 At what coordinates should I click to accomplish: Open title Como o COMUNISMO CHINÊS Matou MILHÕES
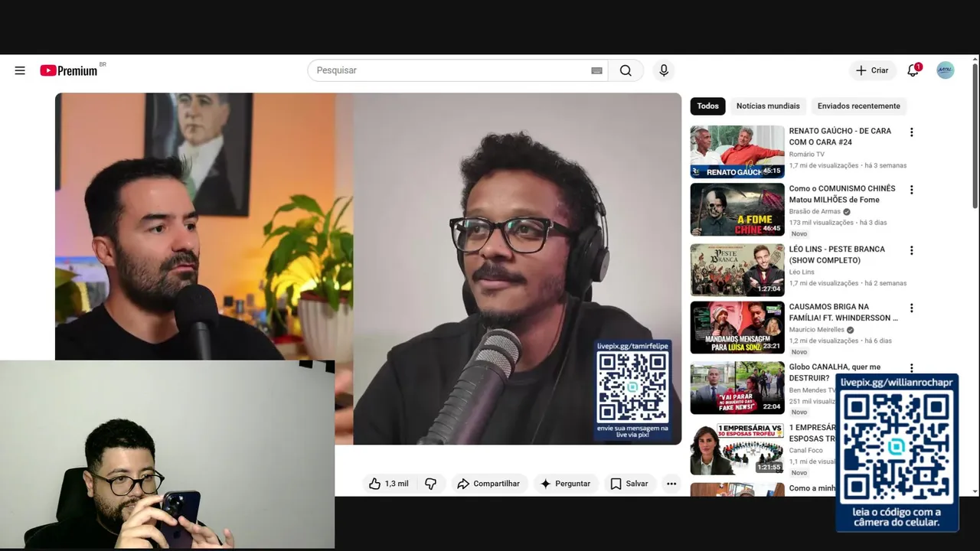842,194
